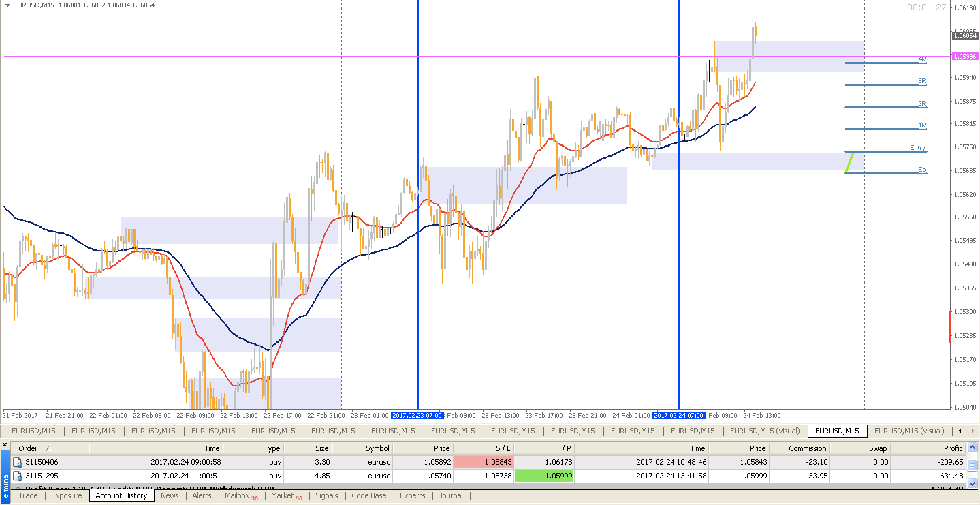
Task: Open the EURUSD,M15 chart title dropdown triangle
Action: point(7,5)
